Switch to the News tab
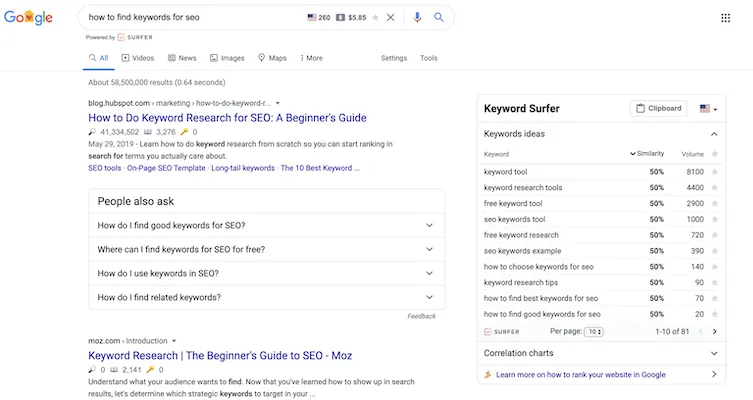This screenshot has width=753, height=400. (182, 58)
